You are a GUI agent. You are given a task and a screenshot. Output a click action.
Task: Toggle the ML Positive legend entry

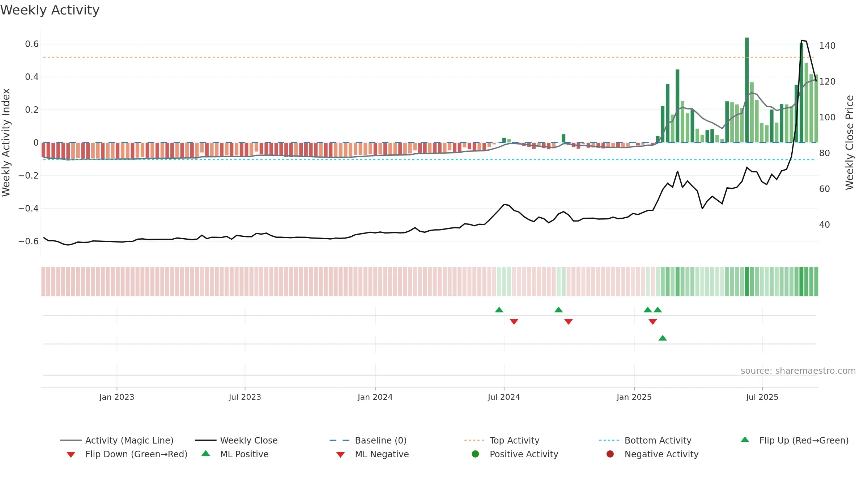(x=235, y=454)
